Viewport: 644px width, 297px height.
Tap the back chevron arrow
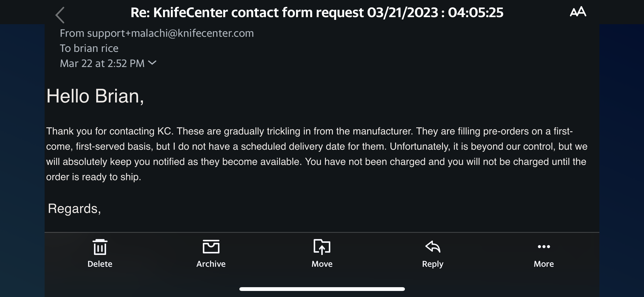pyautogui.click(x=60, y=15)
